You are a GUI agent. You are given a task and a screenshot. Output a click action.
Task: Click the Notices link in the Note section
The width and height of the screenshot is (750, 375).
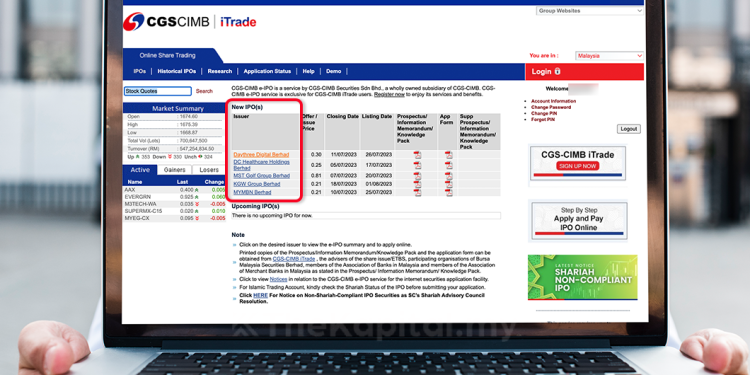[278, 279]
